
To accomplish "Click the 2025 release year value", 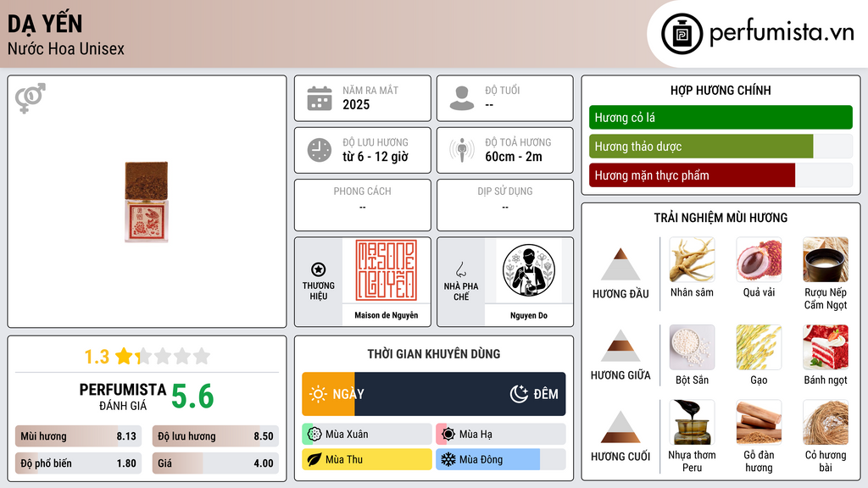I will coord(356,104).
